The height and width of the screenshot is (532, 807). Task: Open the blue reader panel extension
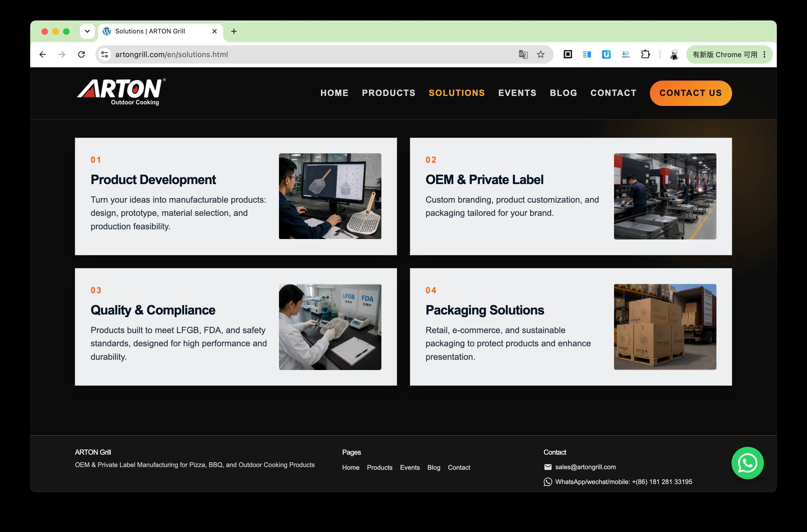coord(587,54)
